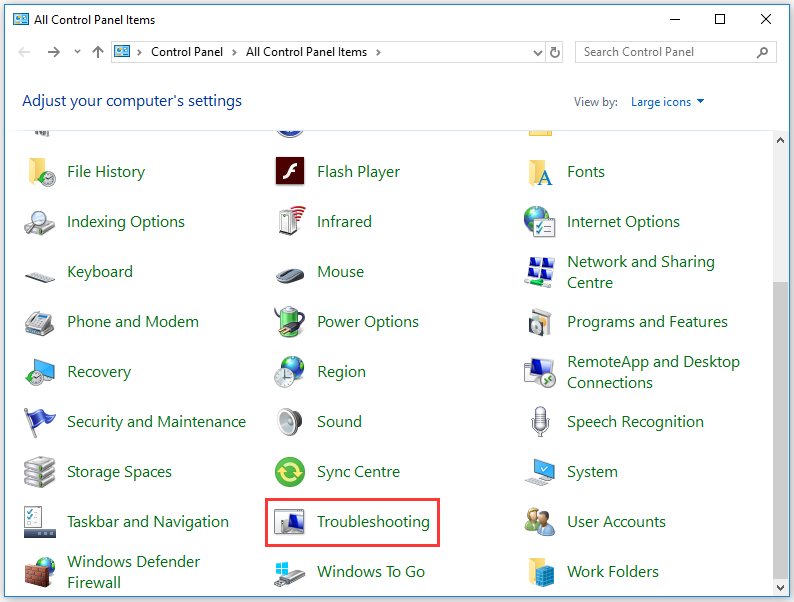Image resolution: width=794 pixels, height=602 pixels.
Task: Open the Windows Defender Firewall icon
Action: coord(39,572)
